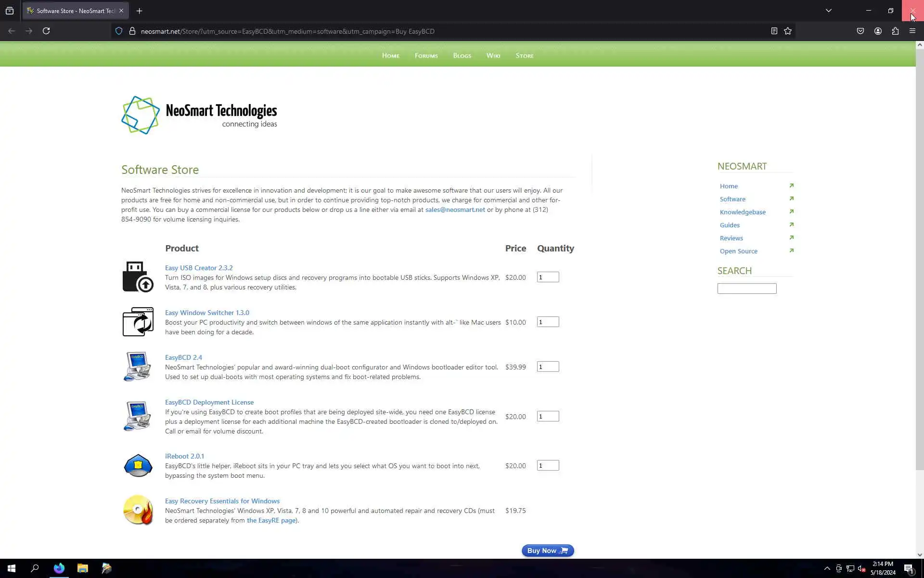The image size is (924, 578).
Task: Click the sidebar Search text box
Action: (746, 289)
